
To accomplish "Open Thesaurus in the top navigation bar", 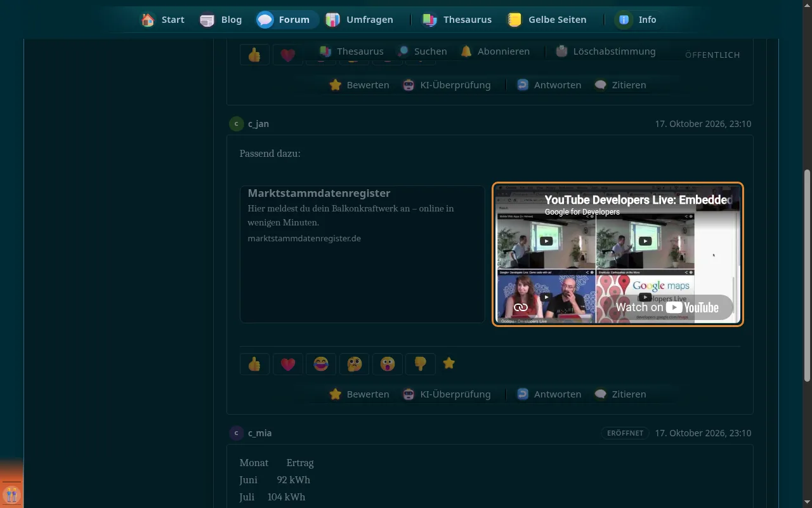I will point(457,20).
